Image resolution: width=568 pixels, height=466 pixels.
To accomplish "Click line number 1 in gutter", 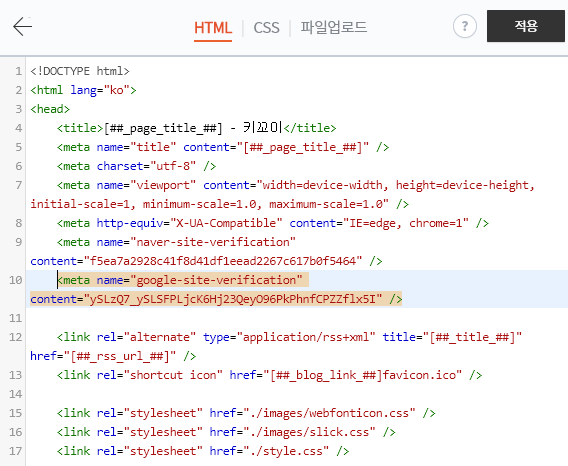I will pyautogui.click(x=18, y=71).
